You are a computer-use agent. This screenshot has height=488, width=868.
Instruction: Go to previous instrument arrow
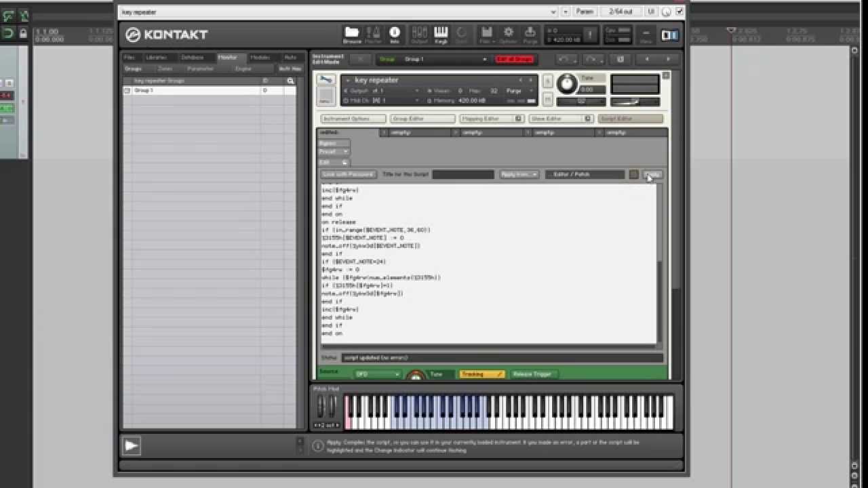point(647,60)
